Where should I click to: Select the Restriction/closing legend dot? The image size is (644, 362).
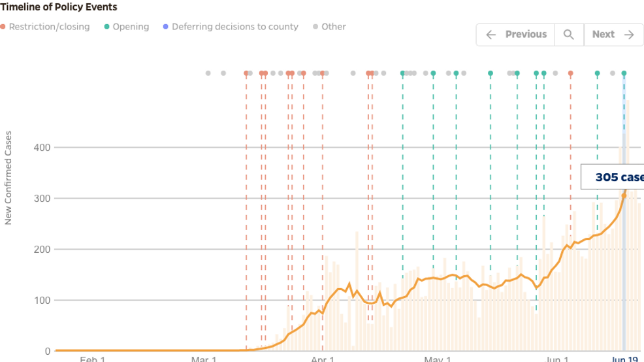pos(3,27)
